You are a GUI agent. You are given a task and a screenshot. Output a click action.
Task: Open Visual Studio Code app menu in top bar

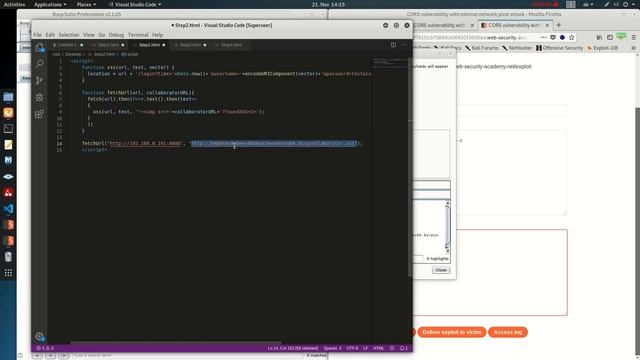click(135, 4)
